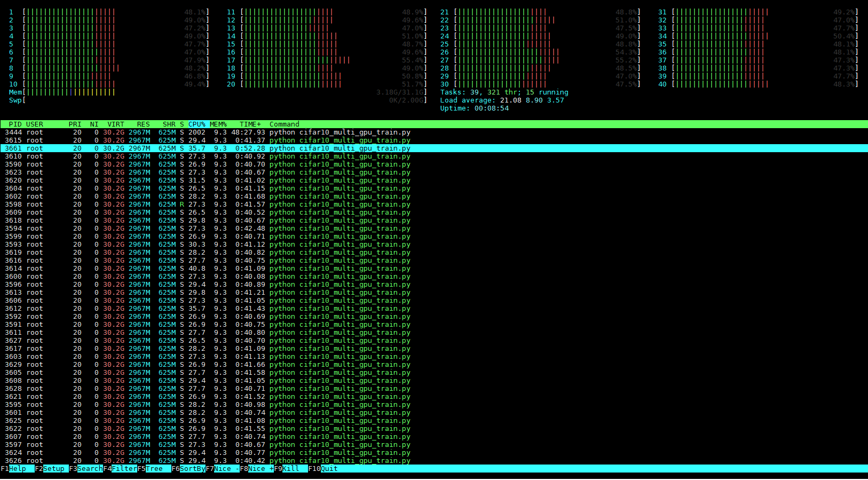868x480 pixels.
Task: Select the process row with PID 3601
Action: point(434,413)
